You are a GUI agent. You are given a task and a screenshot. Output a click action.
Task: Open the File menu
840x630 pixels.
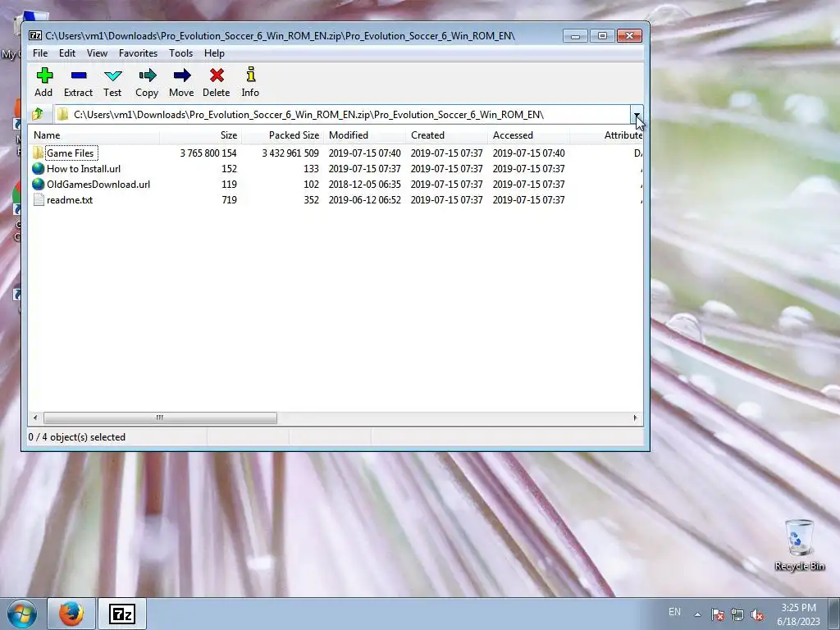click(40, 53)
